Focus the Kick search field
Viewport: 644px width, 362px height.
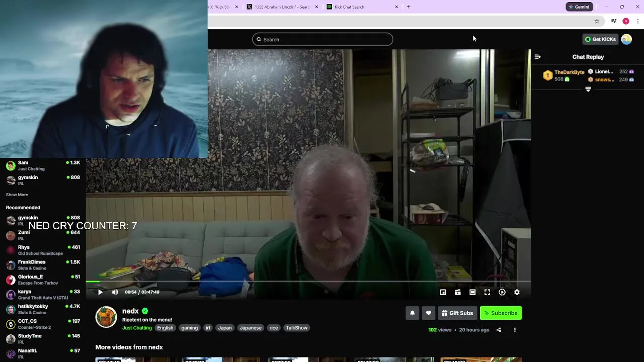[x=323, y=39]
